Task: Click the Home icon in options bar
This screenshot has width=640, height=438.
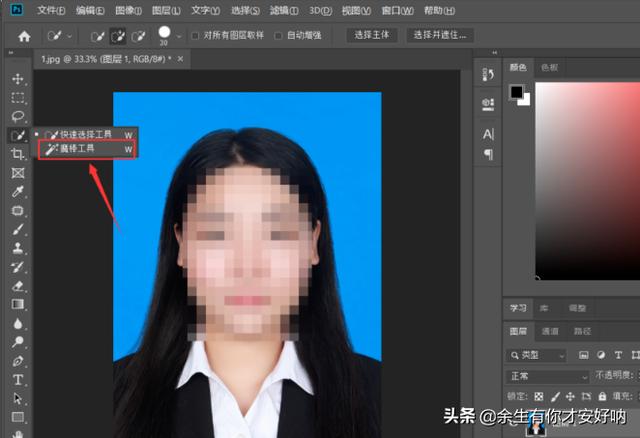Action: [24, 36]
